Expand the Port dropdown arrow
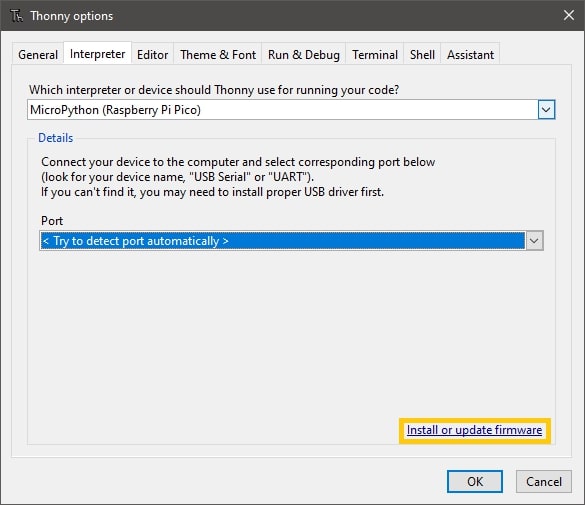The image size is (585, 505). coord(534,241)
